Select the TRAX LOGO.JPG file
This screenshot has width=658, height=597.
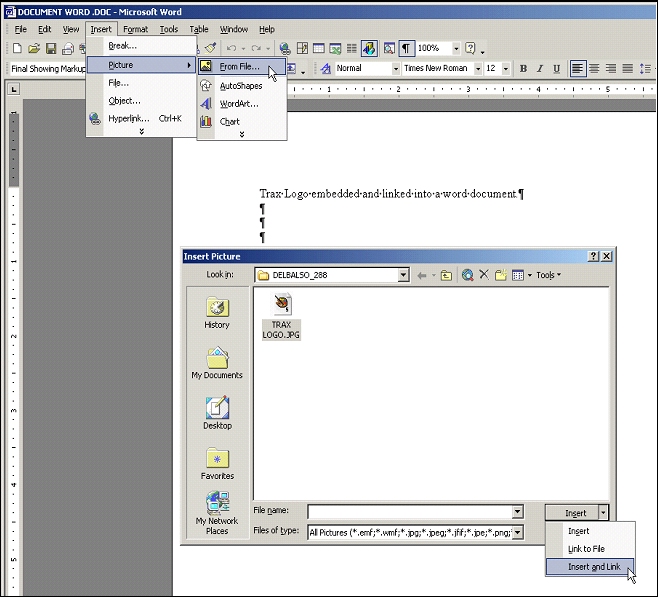click(x=281, y=316)
